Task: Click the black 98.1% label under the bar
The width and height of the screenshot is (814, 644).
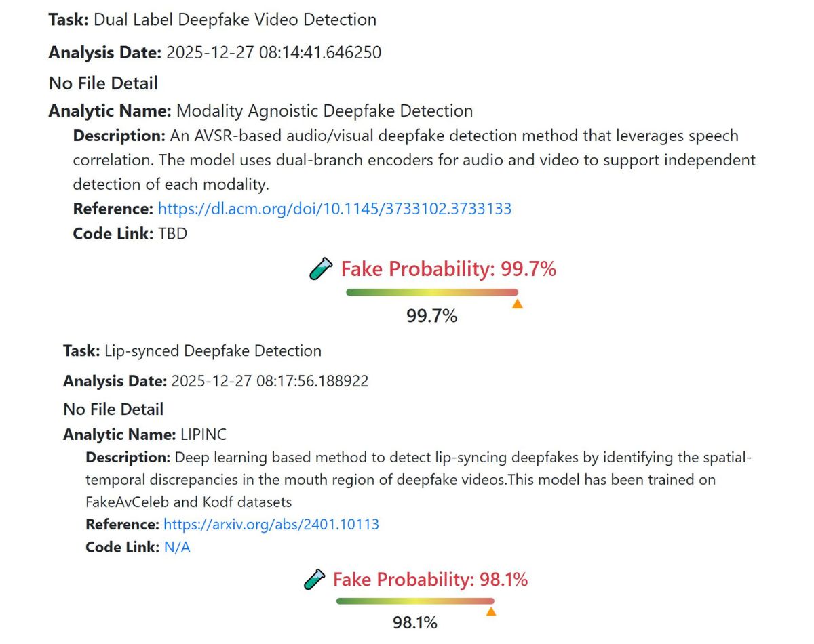Action: [x=414, y=622]
